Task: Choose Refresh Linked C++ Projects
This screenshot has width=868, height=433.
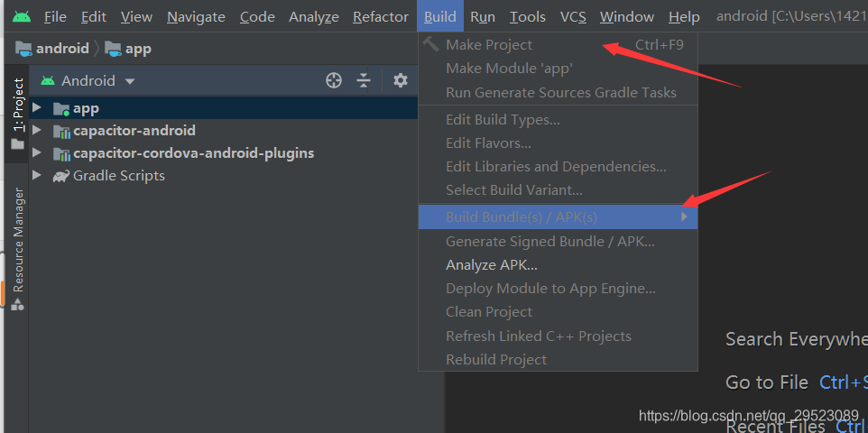Action: [x=558, y=336]
